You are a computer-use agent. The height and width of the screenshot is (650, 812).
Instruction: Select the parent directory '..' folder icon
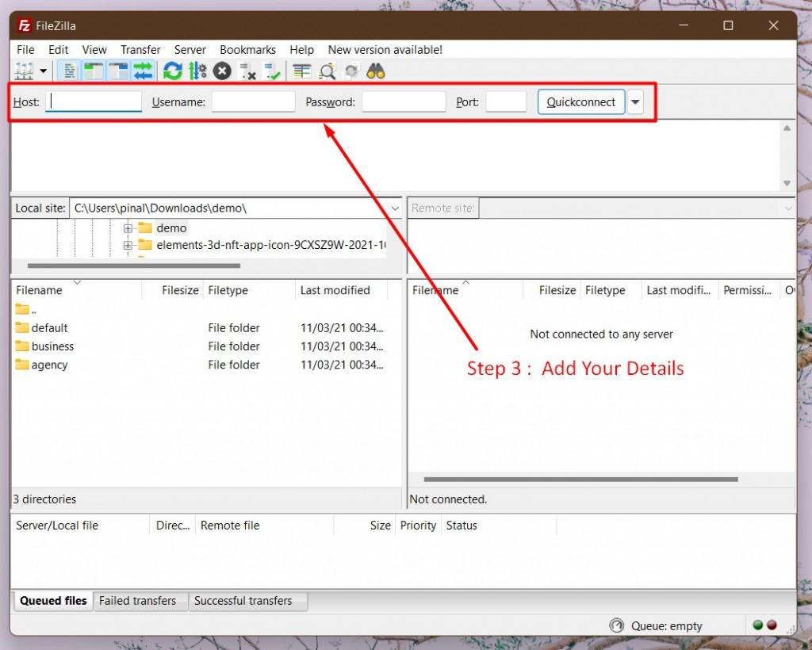pos(22,309)
